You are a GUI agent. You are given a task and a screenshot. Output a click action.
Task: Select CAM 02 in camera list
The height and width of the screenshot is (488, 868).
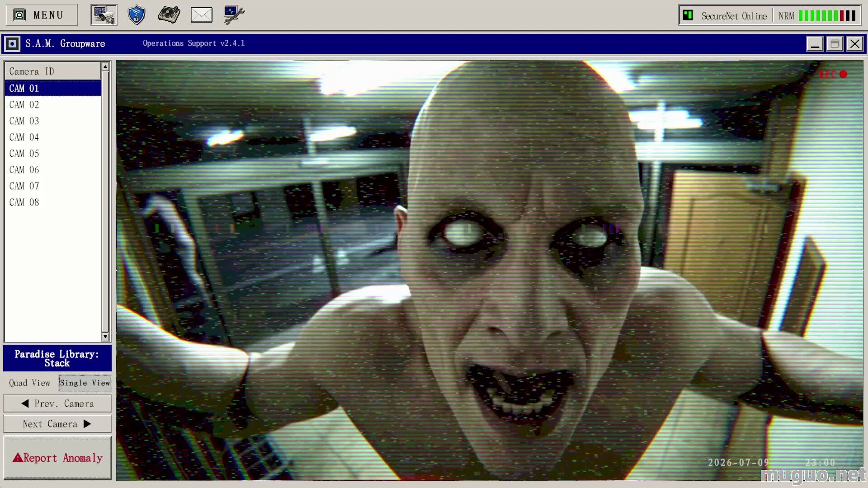pyautogui.click(x=52, y=104)
